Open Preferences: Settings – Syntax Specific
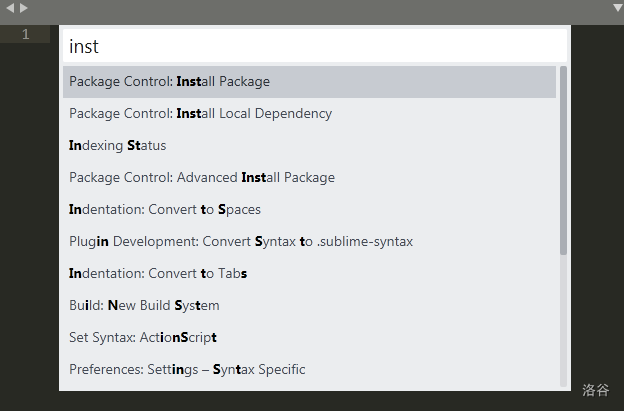Viewport: 624px width, 411px height. [309, 370]
